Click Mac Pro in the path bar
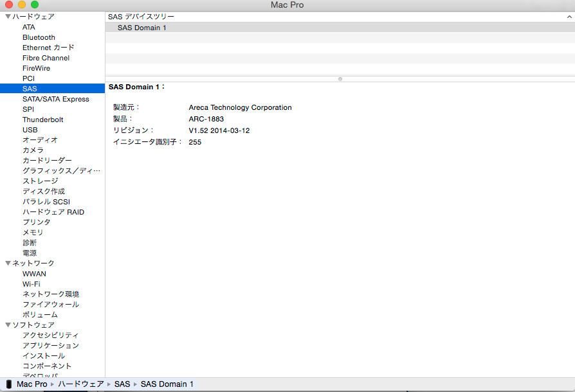 pyautogui.click(x=32, y=384)
